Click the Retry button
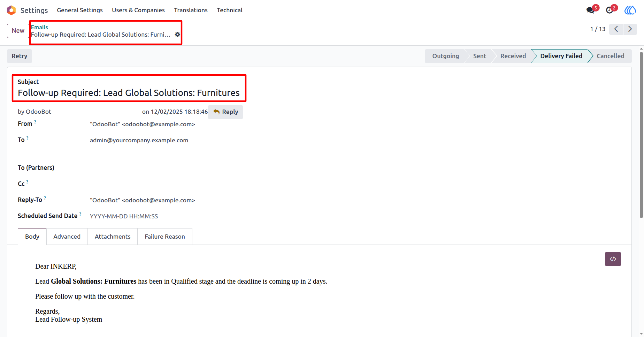 (x=20, y=56)
